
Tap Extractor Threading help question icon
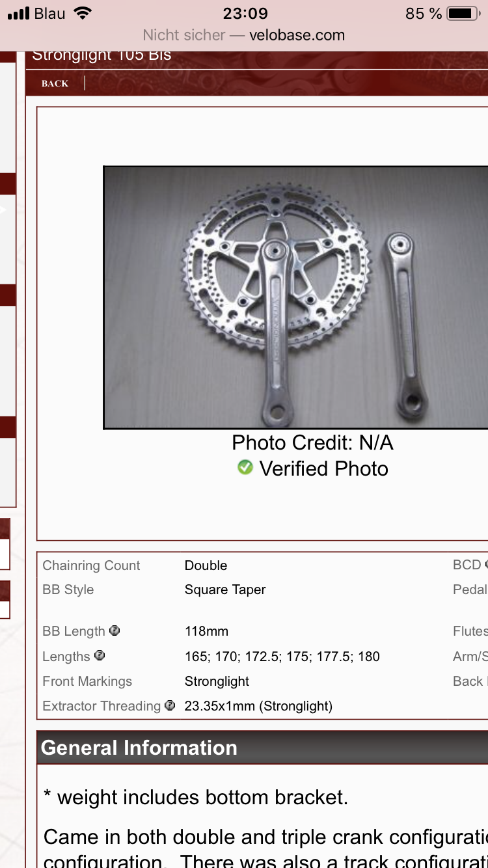click(170, 705)
